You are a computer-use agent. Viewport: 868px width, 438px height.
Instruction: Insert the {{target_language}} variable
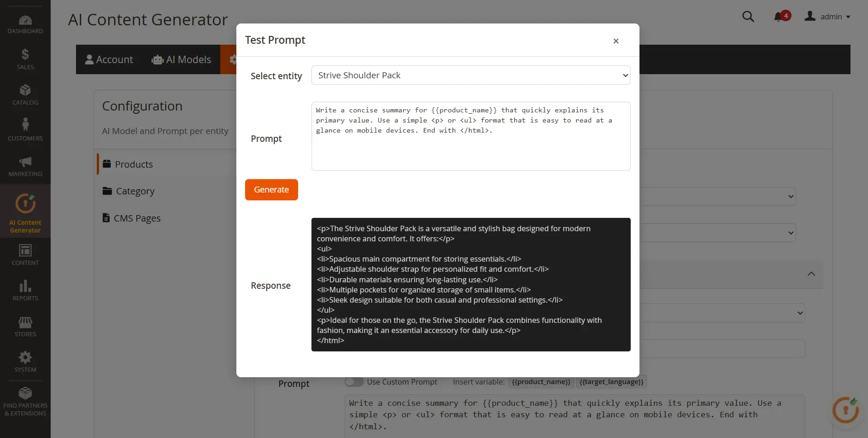tap(611, 382)
